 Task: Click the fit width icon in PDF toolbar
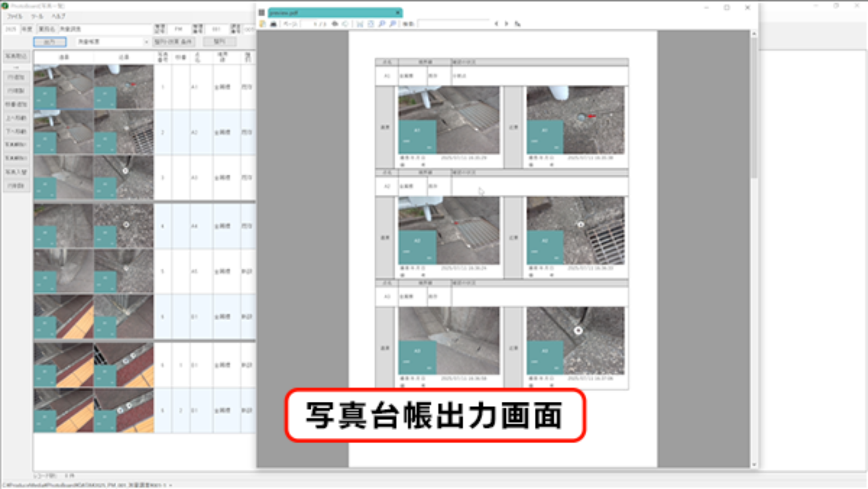[360, 24]
